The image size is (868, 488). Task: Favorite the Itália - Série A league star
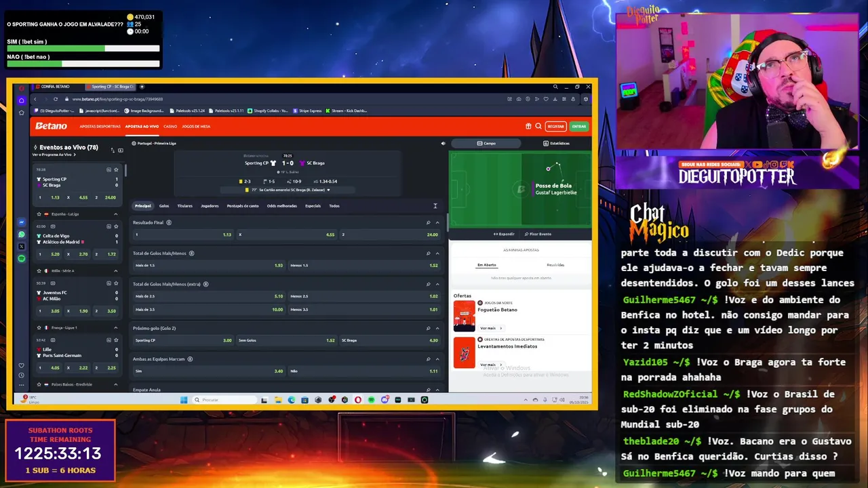point(38,270)
